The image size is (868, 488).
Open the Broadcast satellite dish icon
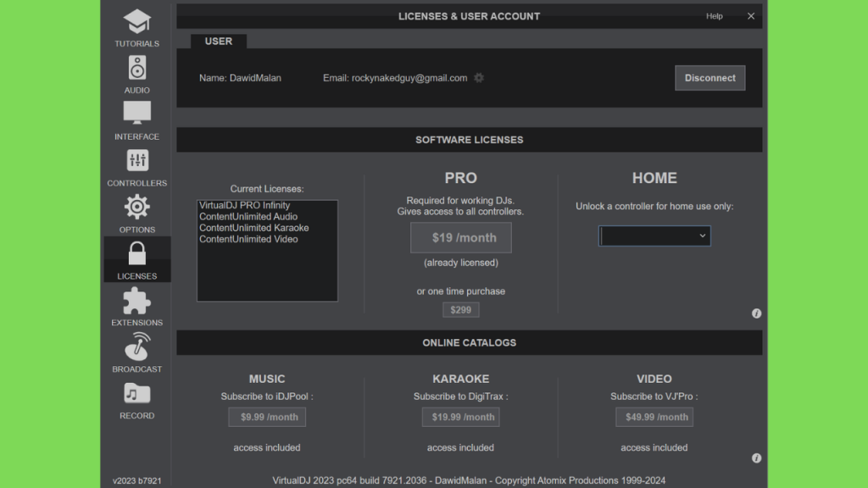(136, 347)
